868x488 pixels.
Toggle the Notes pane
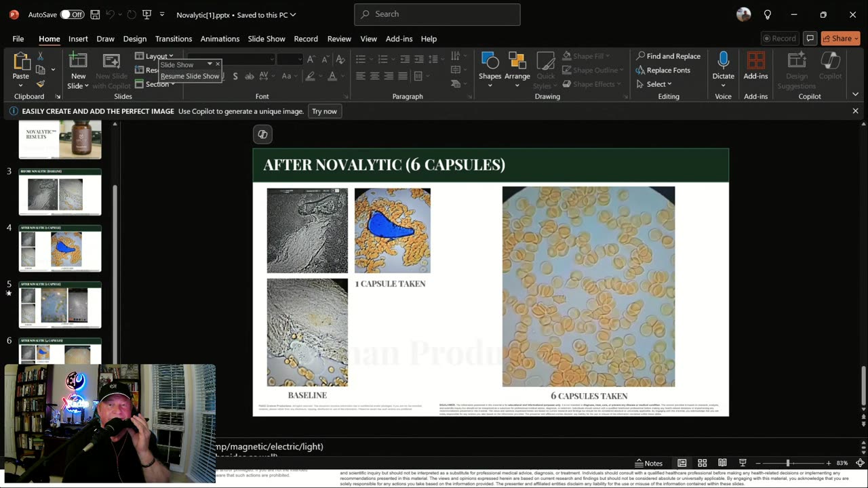coord(649,463)
